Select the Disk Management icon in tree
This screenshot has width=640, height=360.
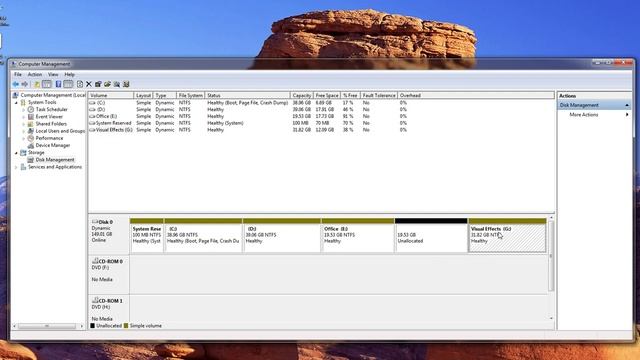(31, 160)
